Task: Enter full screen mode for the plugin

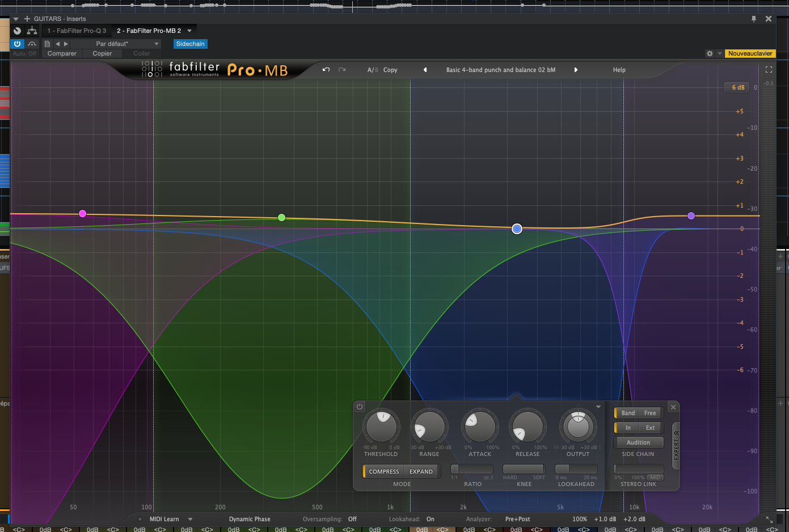Action: pos(769,70)
